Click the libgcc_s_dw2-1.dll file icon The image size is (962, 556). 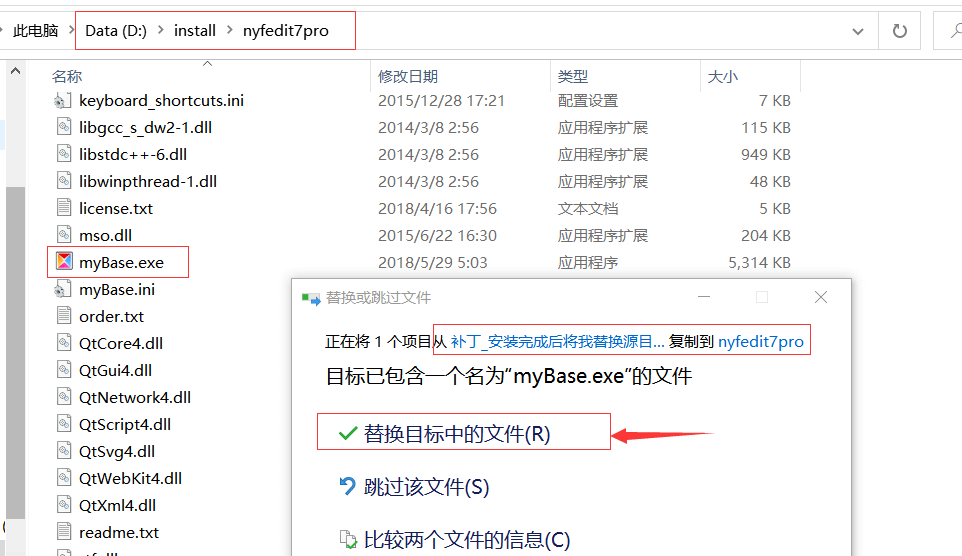point(64,128)
